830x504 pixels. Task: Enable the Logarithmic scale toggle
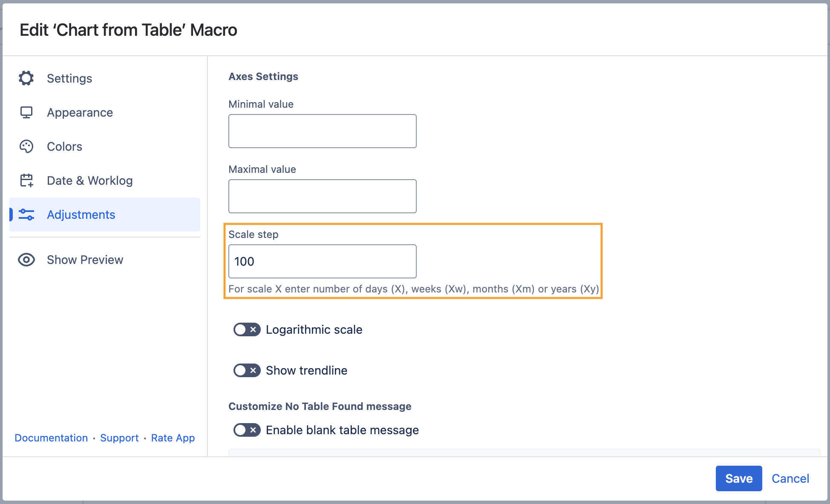[x=247, y=329]
